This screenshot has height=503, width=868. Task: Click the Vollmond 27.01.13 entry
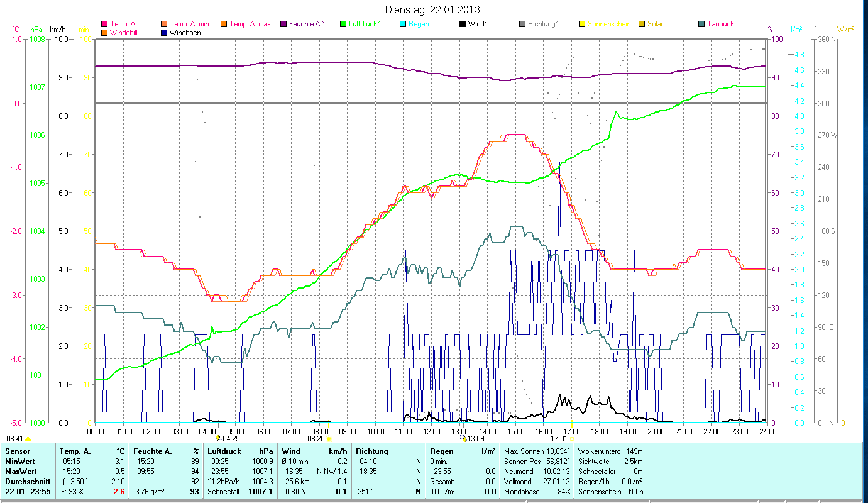pos(537,482)
